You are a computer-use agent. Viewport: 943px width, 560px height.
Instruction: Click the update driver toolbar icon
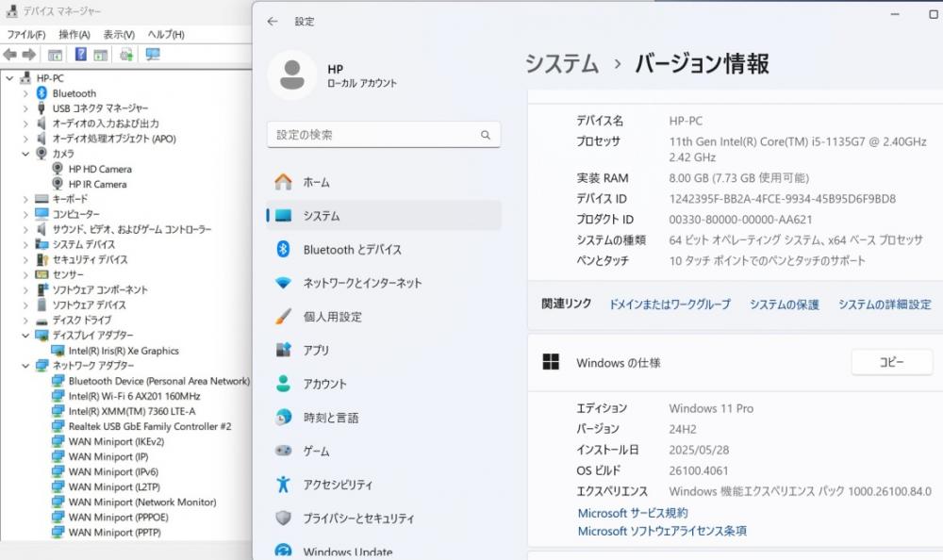point(126,55)
